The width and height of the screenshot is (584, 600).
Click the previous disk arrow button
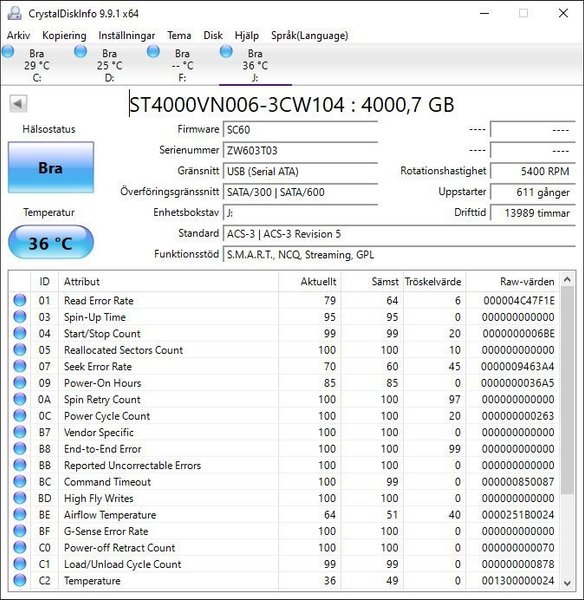pyautogui.click(x=18, y=104)
